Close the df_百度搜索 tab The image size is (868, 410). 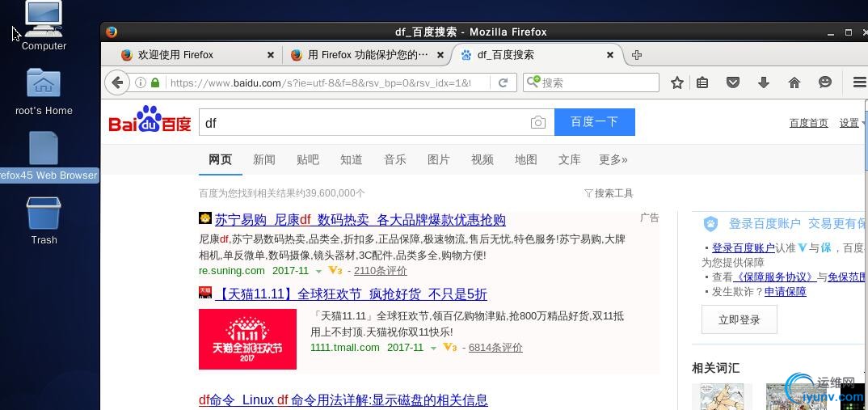(609, 55)
